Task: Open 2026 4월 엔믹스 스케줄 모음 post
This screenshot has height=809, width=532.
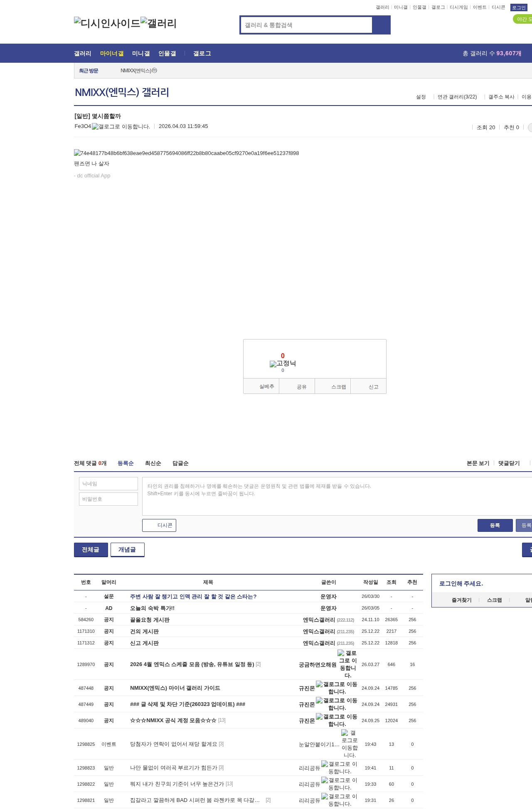Action: (x=192, y=664)
